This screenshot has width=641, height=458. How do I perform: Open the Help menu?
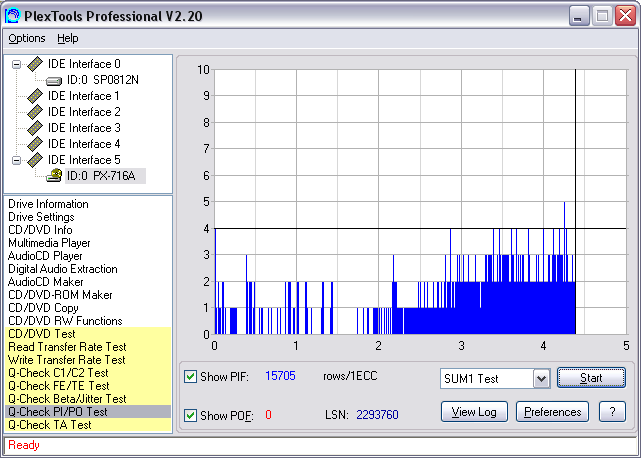coord(67,38)
